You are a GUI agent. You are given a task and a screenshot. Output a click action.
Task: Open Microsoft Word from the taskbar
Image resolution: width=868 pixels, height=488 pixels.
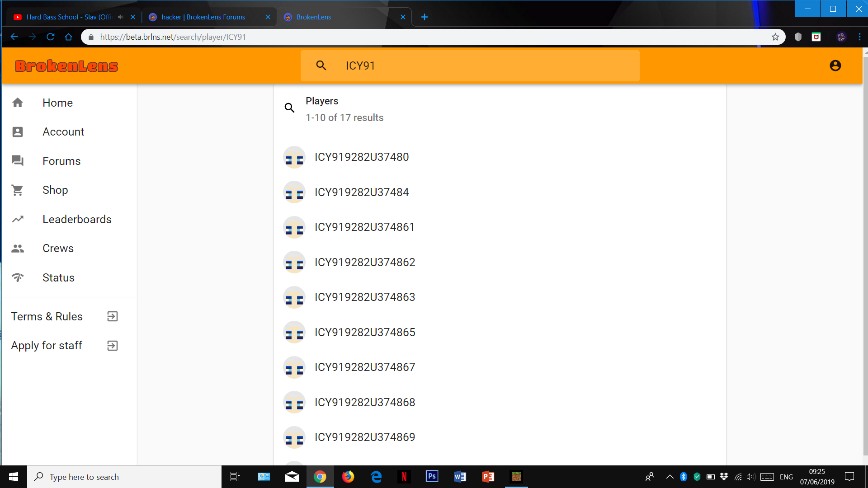click(x=460, y=477)
